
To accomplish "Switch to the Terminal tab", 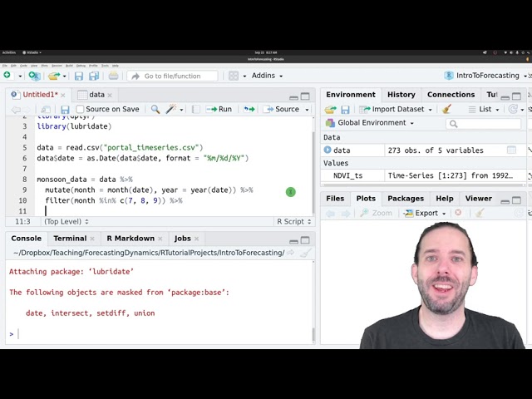I will point(70,239).
